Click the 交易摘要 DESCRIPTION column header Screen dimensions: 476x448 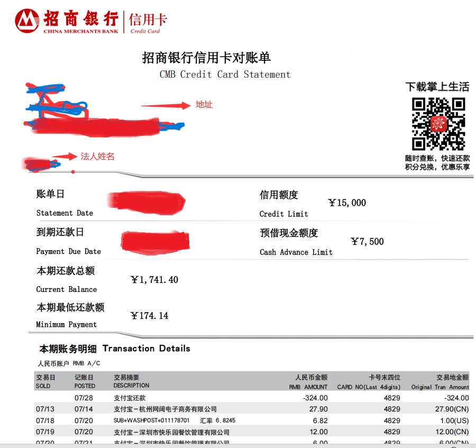coord(131,381)
